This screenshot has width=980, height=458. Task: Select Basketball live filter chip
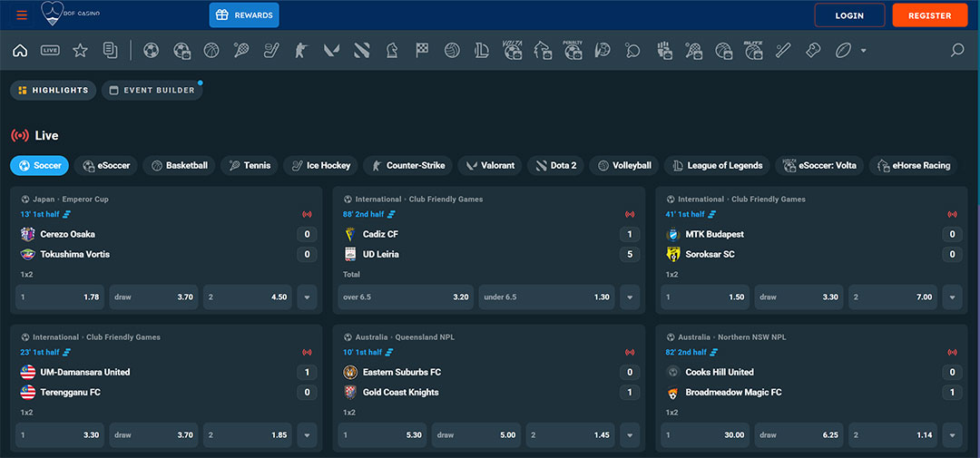(x=179, y=166)
